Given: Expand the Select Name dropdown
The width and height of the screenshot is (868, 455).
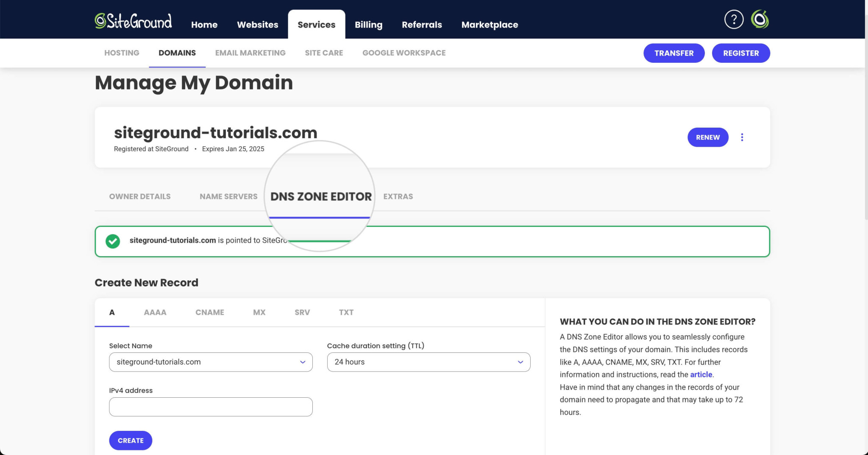Looking at the screenshot, I should (x=211, y=362).
